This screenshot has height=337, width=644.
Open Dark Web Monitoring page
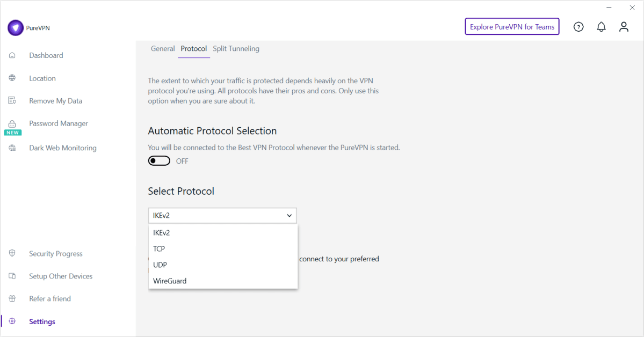(x=62, y=148)
